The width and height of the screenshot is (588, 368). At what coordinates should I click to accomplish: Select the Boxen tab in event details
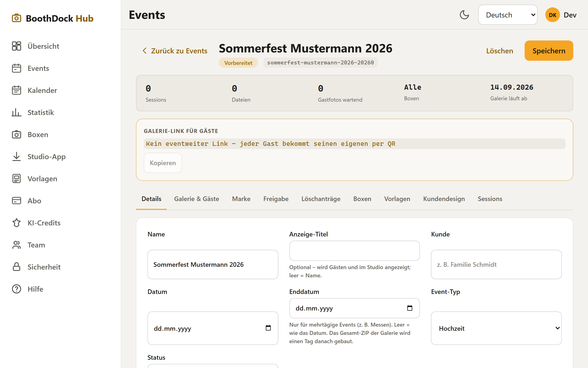(362, 199)
